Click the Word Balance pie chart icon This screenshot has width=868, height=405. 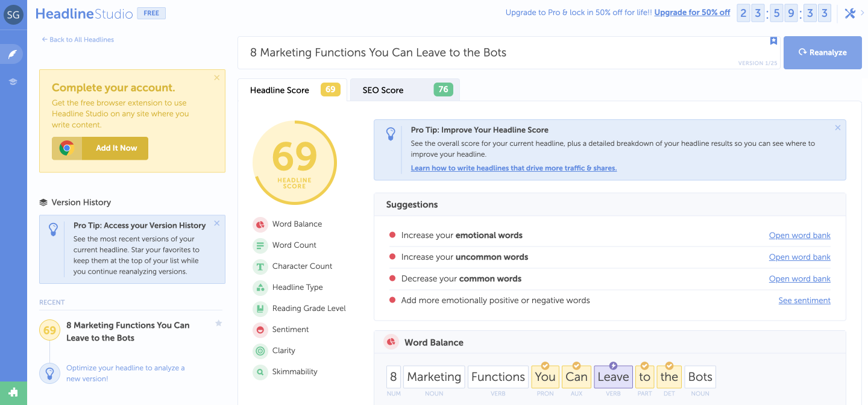click(x=260, y=224)
